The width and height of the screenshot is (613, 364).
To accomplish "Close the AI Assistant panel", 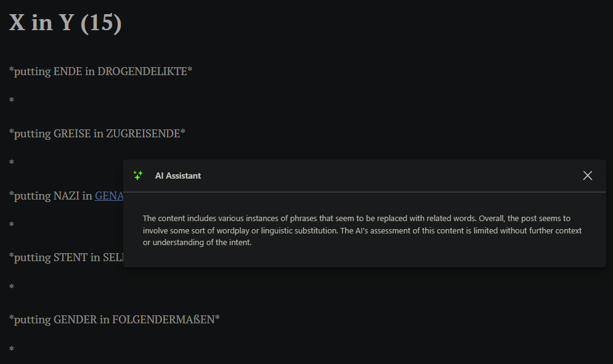I will (x=588, y=176).
